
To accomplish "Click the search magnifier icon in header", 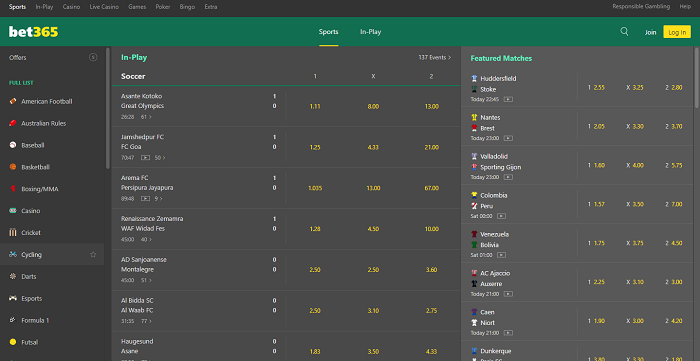I will point(624,31).
